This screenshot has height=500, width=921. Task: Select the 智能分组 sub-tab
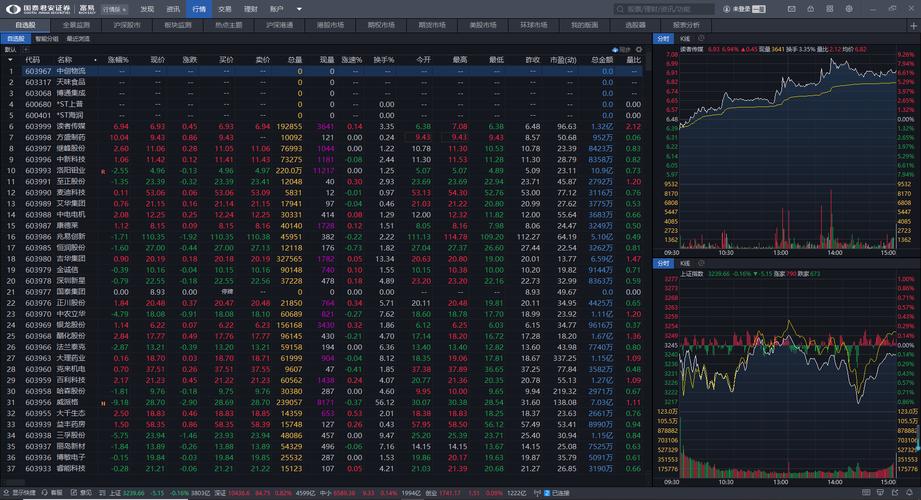pyautogui.click(x=47, y=39)
